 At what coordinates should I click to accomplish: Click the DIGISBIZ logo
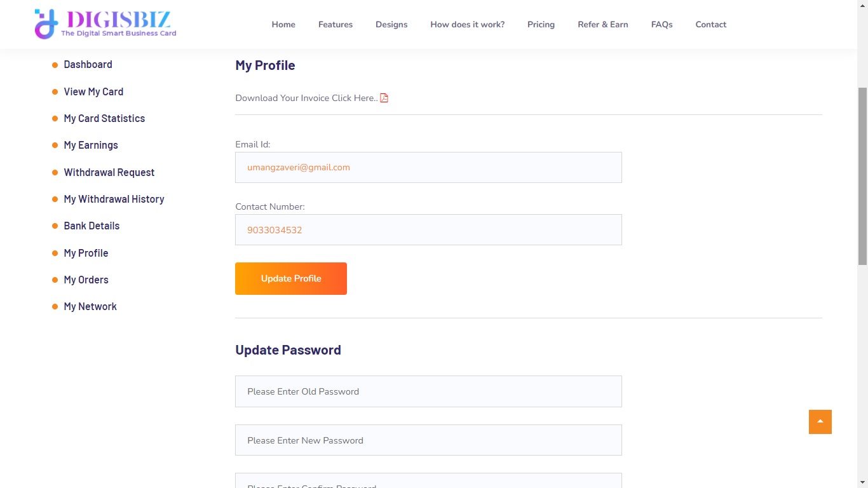(105, 24)
